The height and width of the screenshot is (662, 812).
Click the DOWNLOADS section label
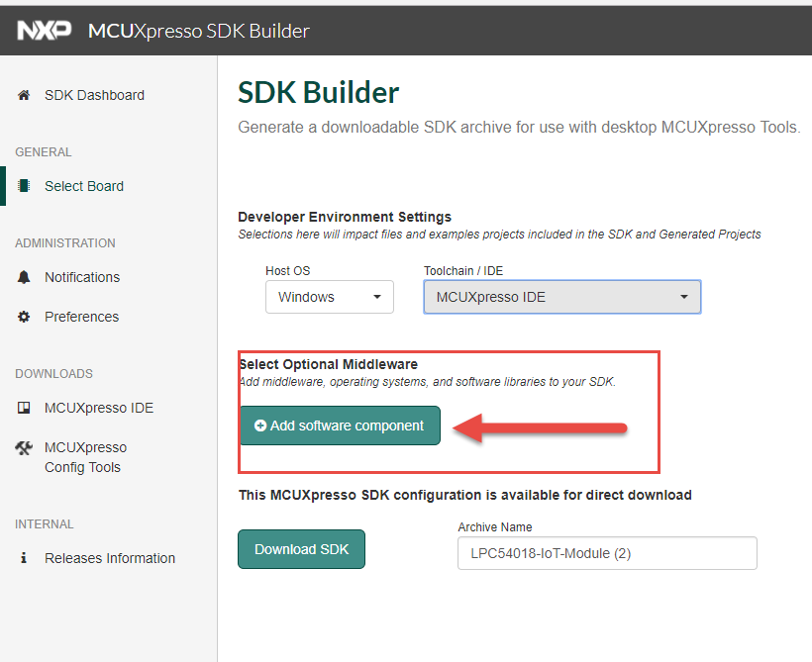(x=53, y=374)
